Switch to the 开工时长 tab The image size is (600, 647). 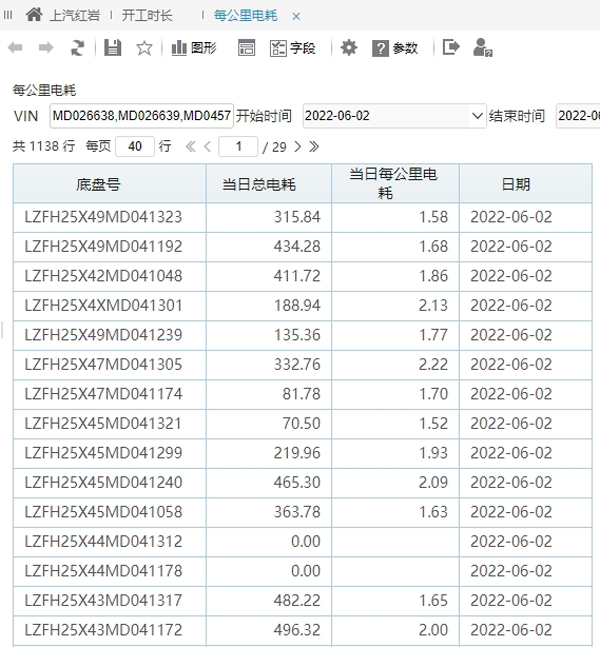[147, 16]
